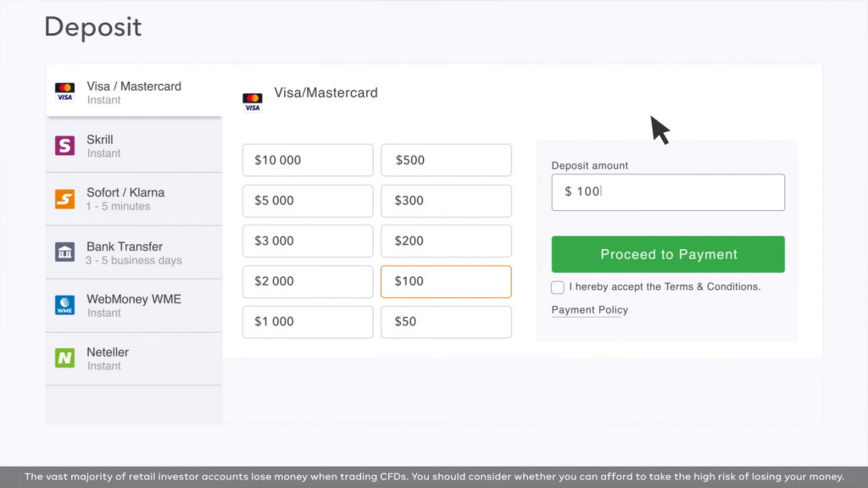Choose the $5 000 deposit preset
The height and width of the screenshot is (488, 868).
coord(308,201)
